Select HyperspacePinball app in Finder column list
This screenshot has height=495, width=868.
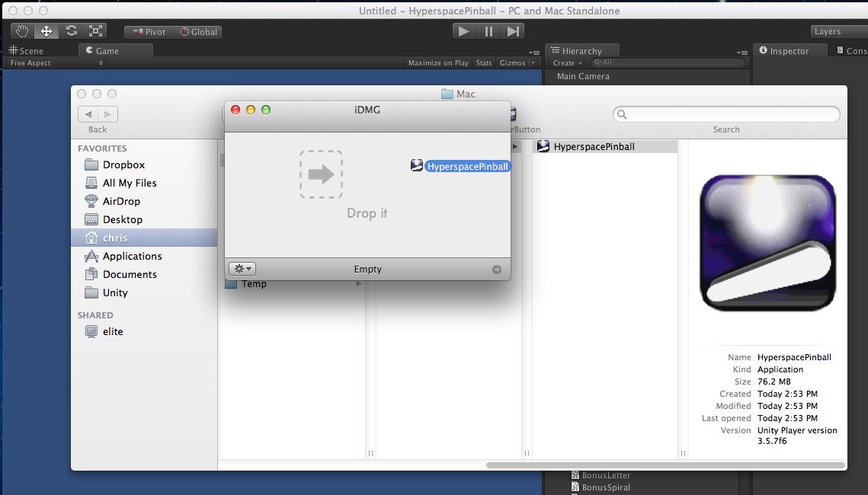[604, 146]
